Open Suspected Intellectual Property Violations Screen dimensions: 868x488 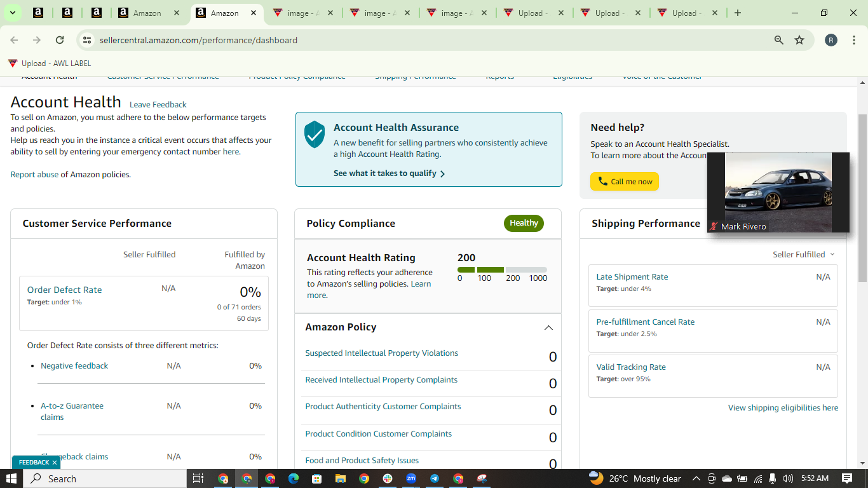click(x=382, y=353)
